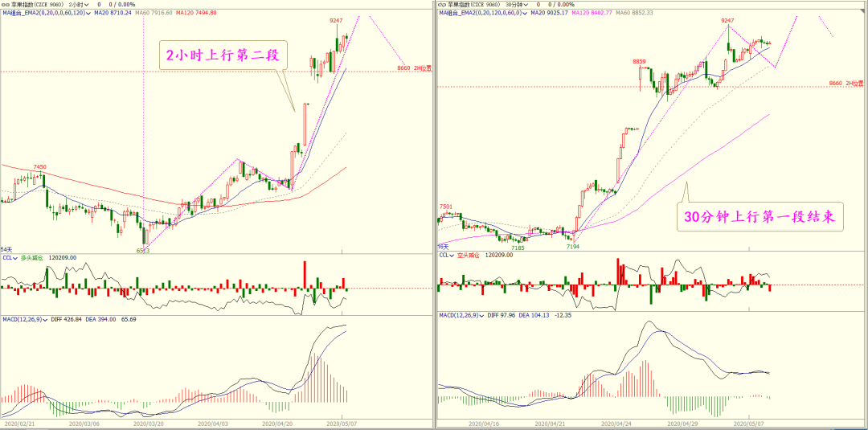Click 空头减仓 label in right CCL panel

[x=469, y=255]
